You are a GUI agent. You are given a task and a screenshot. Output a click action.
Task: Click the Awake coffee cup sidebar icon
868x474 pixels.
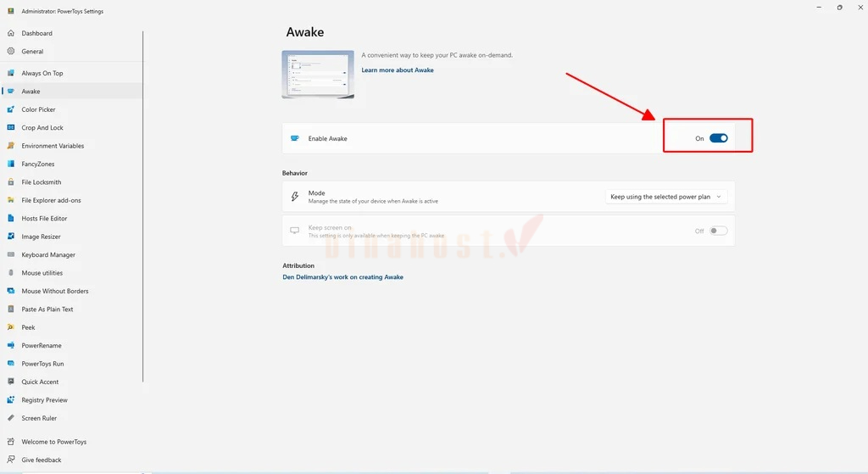click(x=10, y=92)
